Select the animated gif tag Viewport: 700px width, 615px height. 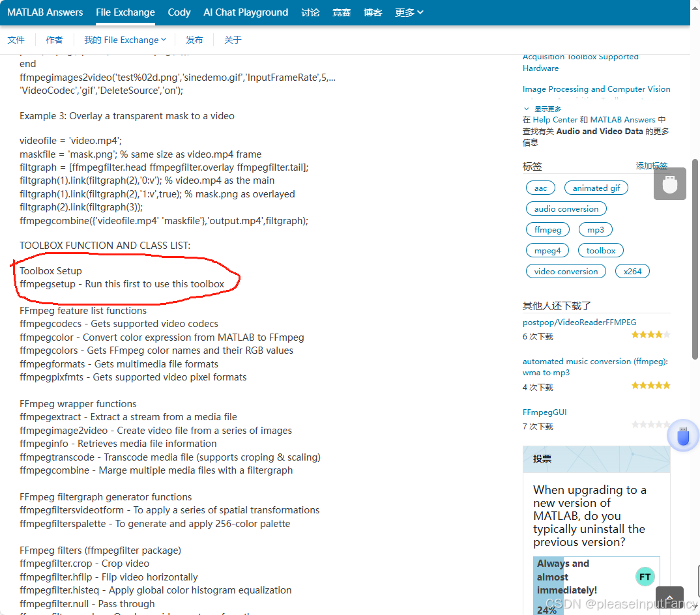tap(596, 188)
